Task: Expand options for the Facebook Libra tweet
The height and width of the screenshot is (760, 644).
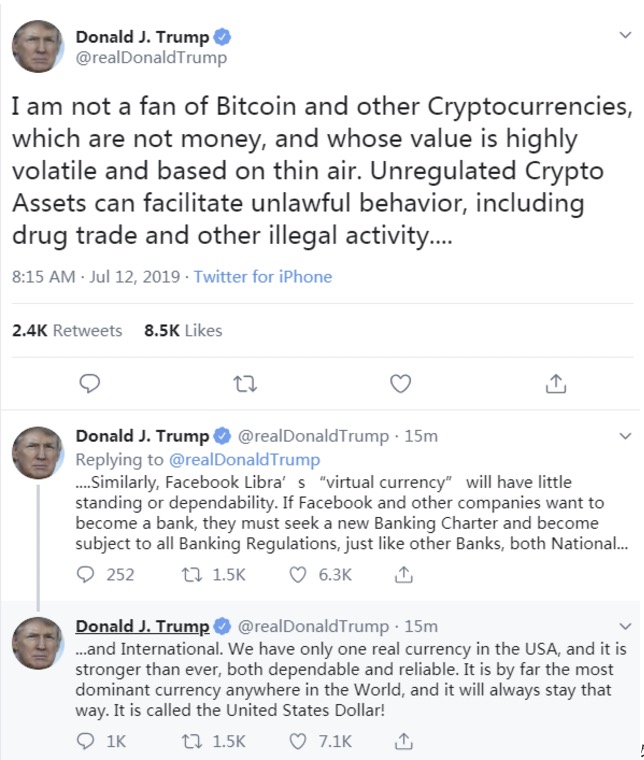Action: tap(626, 437)
